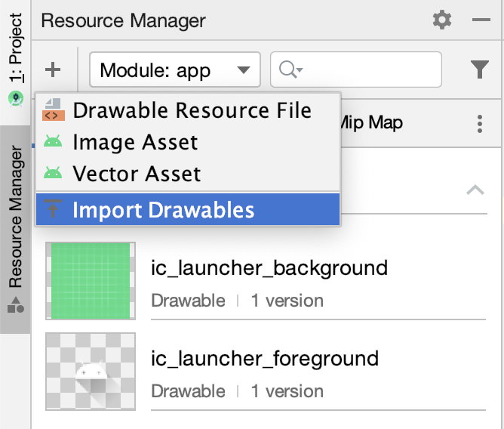Viewport: 504px width, 429px height.
Task: Choose Vector Asset from the menu
Action: click(137, 174)
